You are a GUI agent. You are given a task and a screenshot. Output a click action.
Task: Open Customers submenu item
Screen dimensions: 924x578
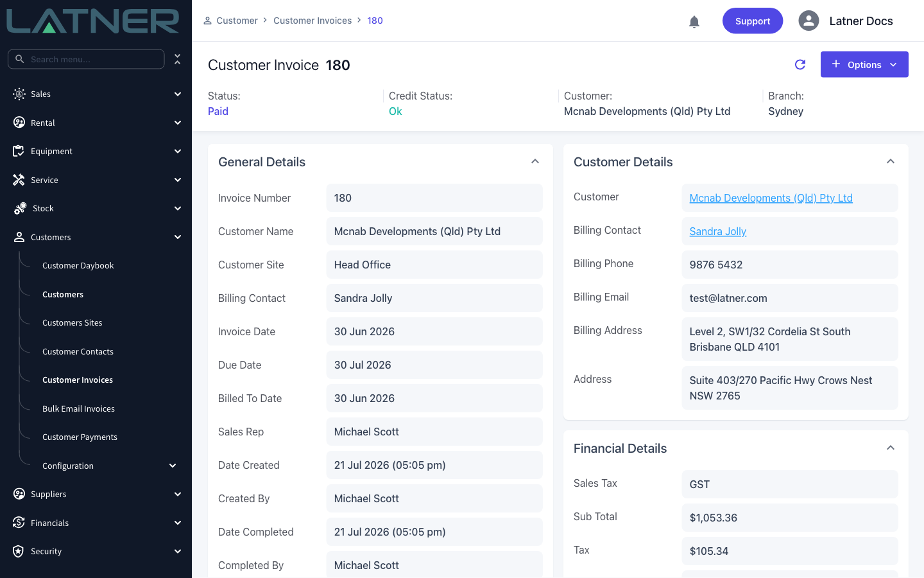pos(63,294)
